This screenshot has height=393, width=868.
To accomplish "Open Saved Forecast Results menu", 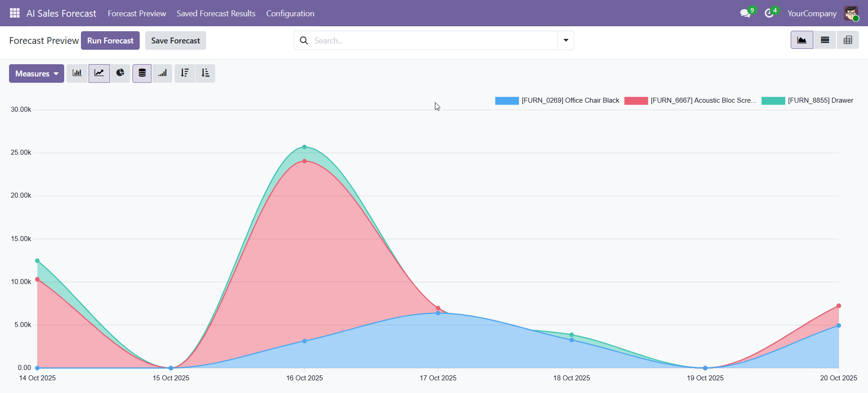I will pos(216,14).
